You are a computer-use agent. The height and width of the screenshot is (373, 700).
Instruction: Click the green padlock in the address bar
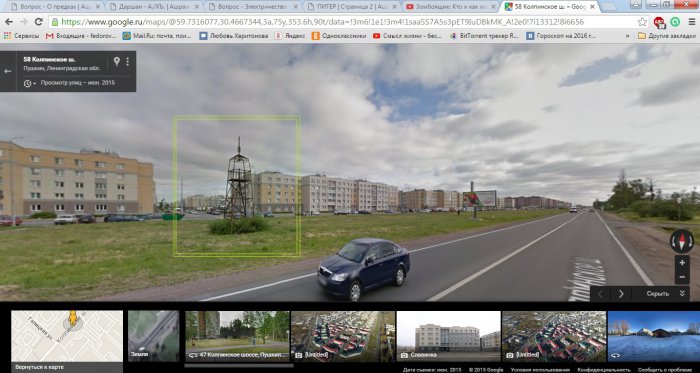tap(54, 22)
